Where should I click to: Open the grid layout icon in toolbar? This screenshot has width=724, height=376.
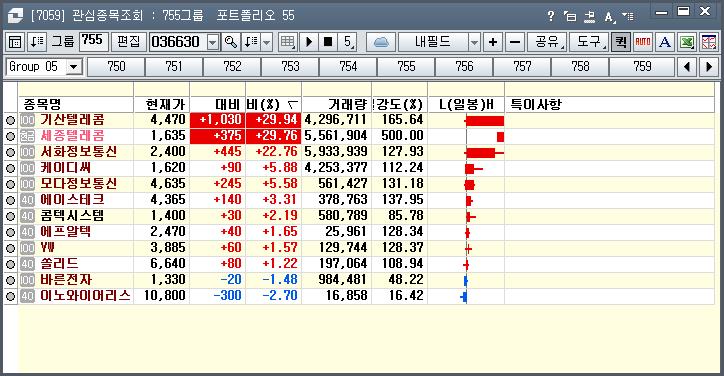coord(288,42)
